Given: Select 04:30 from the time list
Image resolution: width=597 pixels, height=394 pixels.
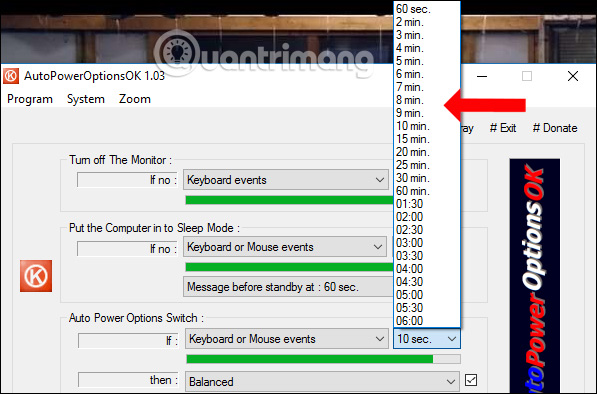Looking at the screenshot, I should pos(427,282).
